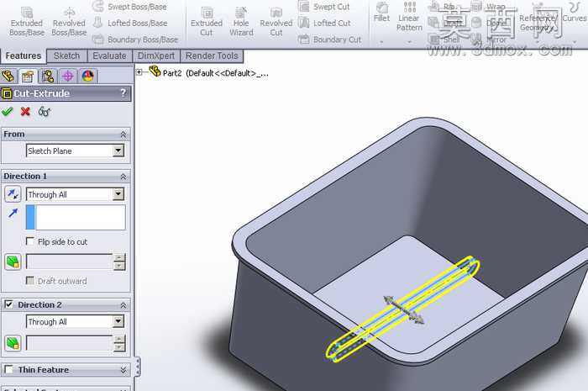Enable Thin Feature checkbox
This screenshot has width=588, height=391.
click(x=8, y=369)
